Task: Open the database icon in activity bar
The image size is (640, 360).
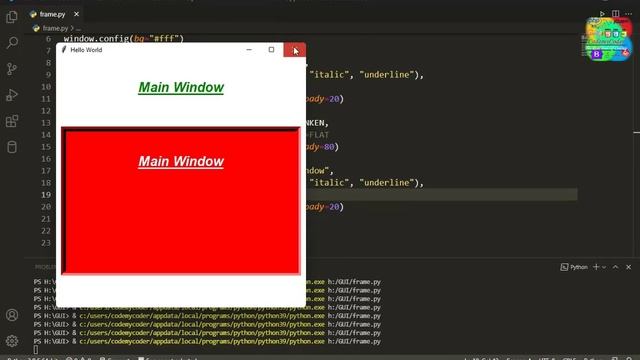Action: [12, 147]
